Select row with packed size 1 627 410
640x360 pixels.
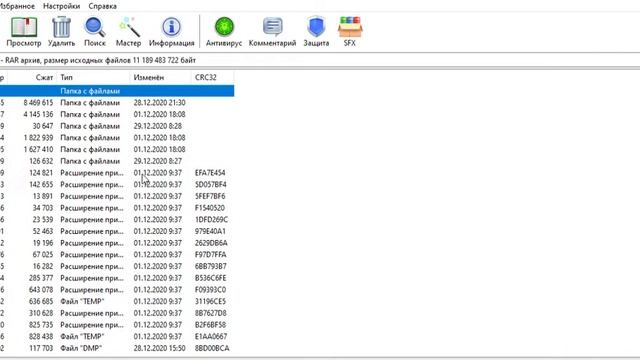point(117,149)
